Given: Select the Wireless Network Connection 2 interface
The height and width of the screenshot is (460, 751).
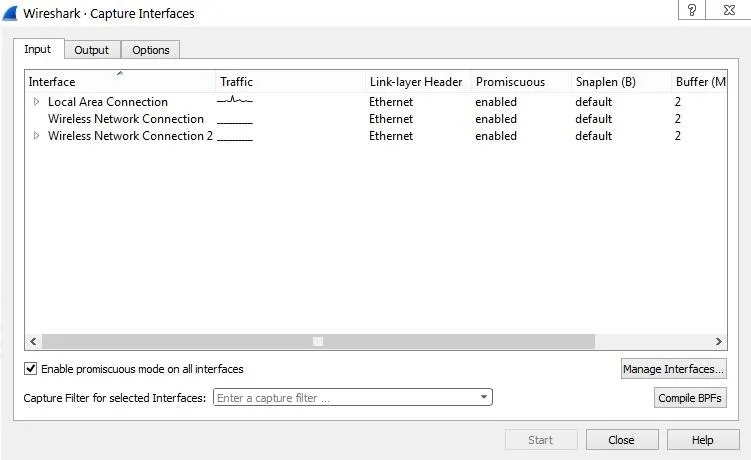Looking at the screenshot, I should (x=130, y=136).
